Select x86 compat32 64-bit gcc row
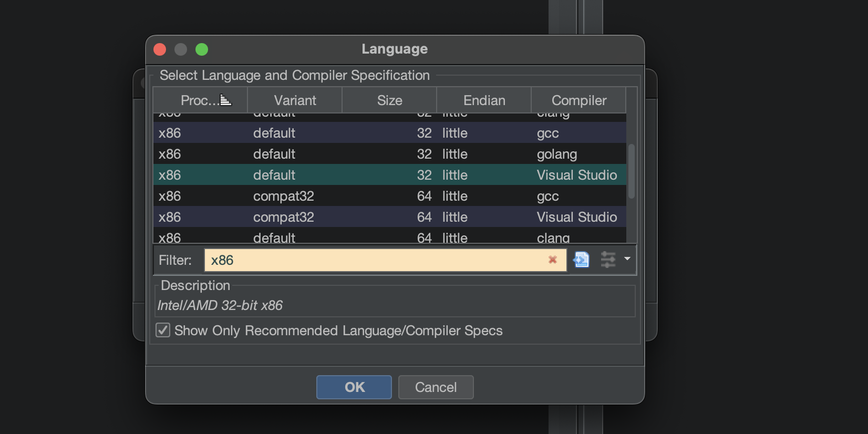This screenshot has width=868, height=434. pyautogui.click(x=389, y=196)
